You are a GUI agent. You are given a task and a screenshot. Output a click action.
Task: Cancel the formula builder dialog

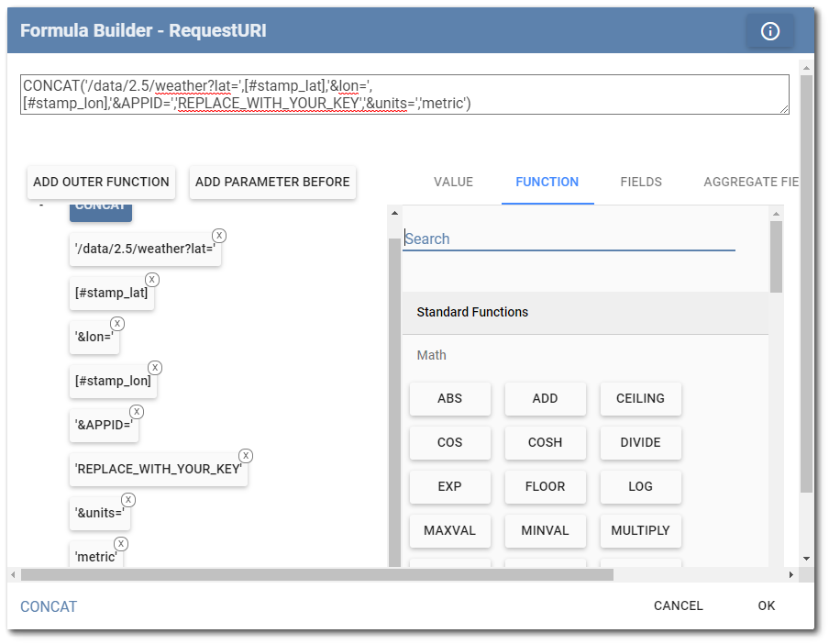pos(678,605)
